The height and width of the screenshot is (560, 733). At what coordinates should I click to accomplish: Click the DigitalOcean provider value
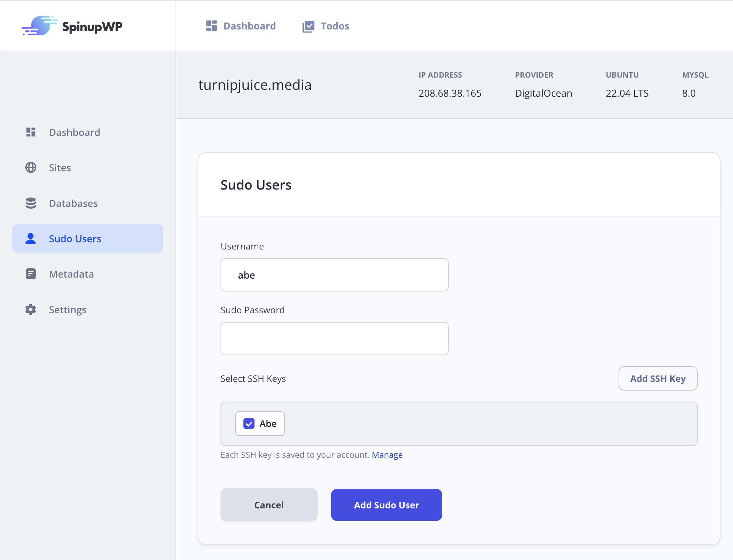(x=544, y=93)
